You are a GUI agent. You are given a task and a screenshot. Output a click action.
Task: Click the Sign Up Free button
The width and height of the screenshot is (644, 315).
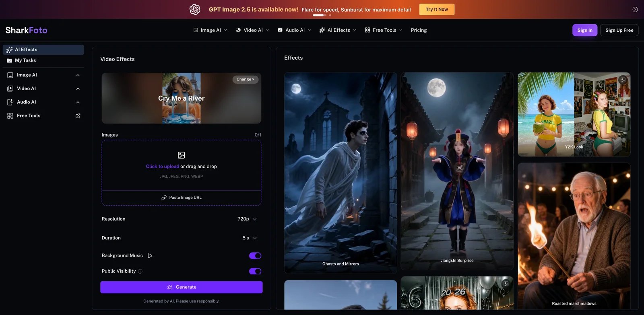[x=619, y=30]
